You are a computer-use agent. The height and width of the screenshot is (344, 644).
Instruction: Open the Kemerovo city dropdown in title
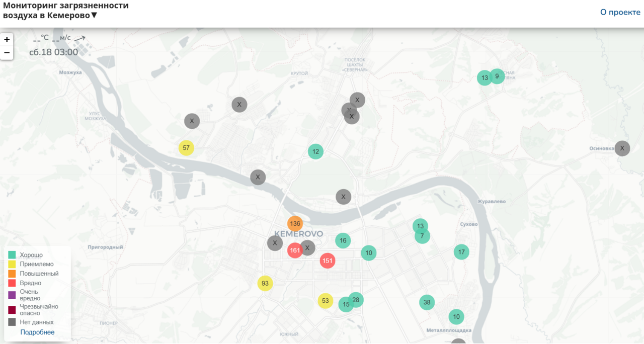point(94,16)
